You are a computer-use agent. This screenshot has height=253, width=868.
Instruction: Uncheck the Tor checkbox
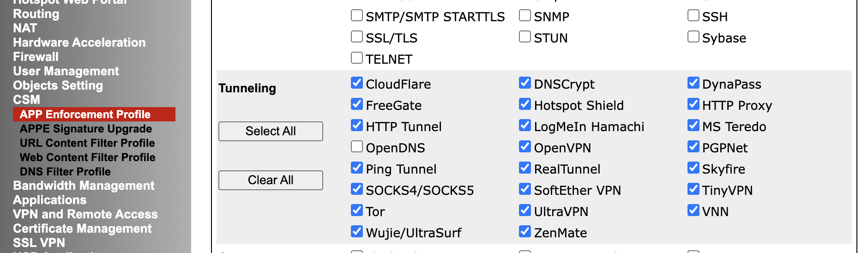tap(356, 211)
